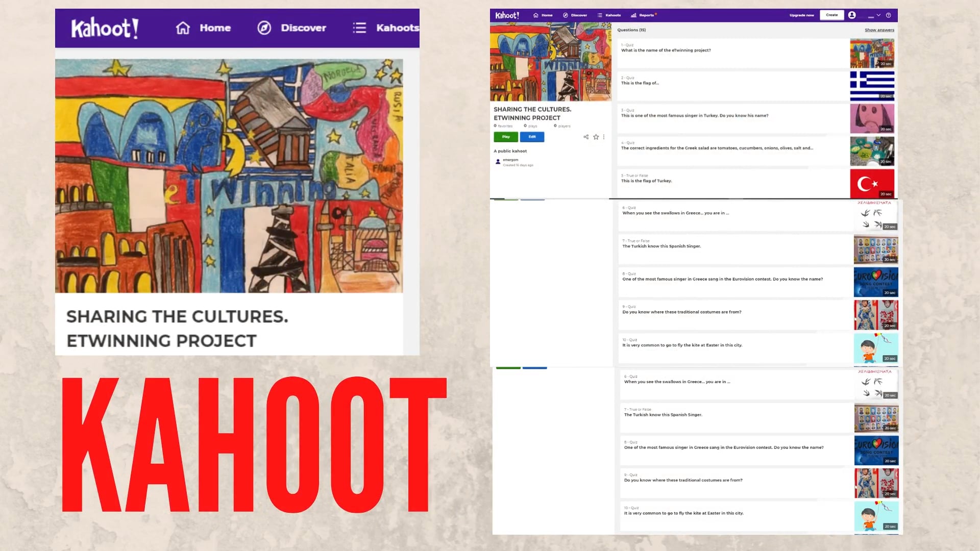Click the large "SHARING THE CULTURES." title in the enlarged view
The image size is (980, 551).
coord(177,317)
